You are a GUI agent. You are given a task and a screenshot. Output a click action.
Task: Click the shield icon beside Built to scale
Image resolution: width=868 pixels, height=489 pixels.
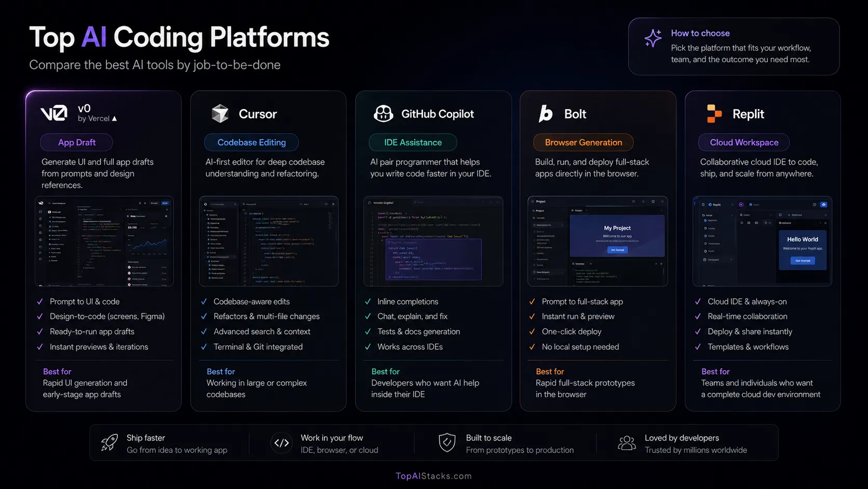click(x=447, y=443)
